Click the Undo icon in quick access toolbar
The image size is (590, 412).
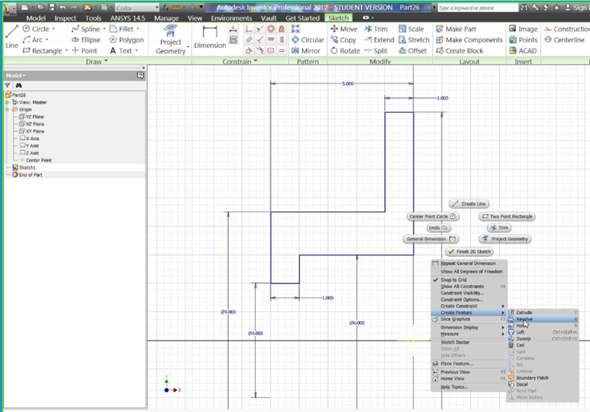pos(63,8)
